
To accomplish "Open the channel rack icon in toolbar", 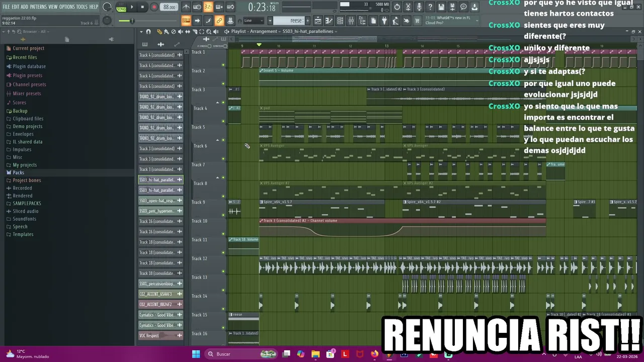I will click(x=340, y=21).
